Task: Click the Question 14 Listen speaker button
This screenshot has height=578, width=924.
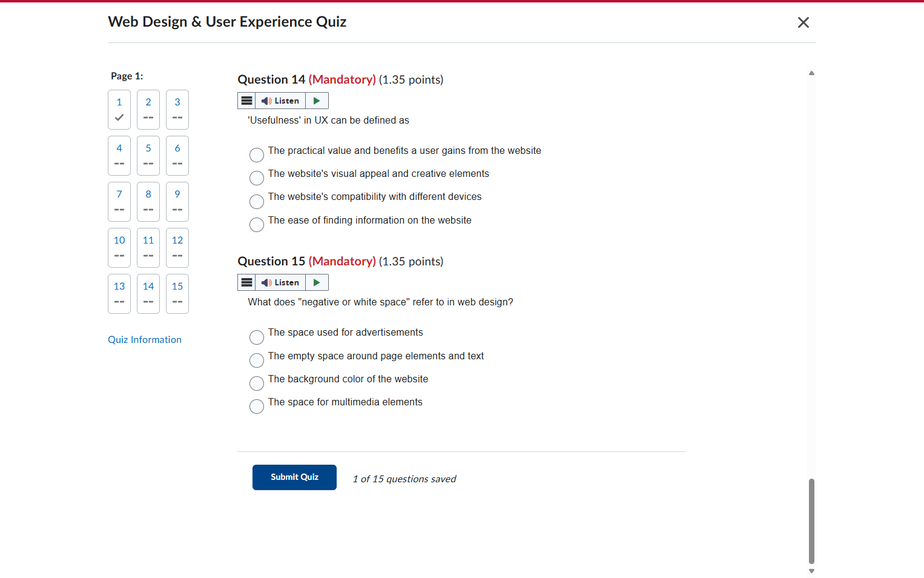Action: point(280,101)
